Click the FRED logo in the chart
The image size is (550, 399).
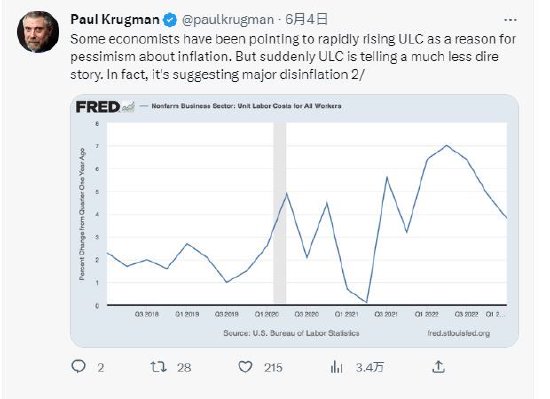(x=105, y=107)
